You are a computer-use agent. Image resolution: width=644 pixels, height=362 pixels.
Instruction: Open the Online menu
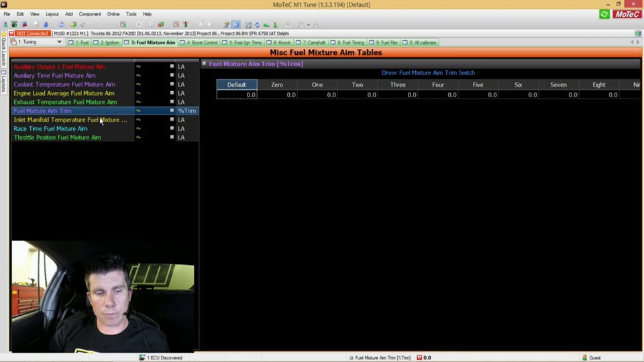tap(113, 14)
